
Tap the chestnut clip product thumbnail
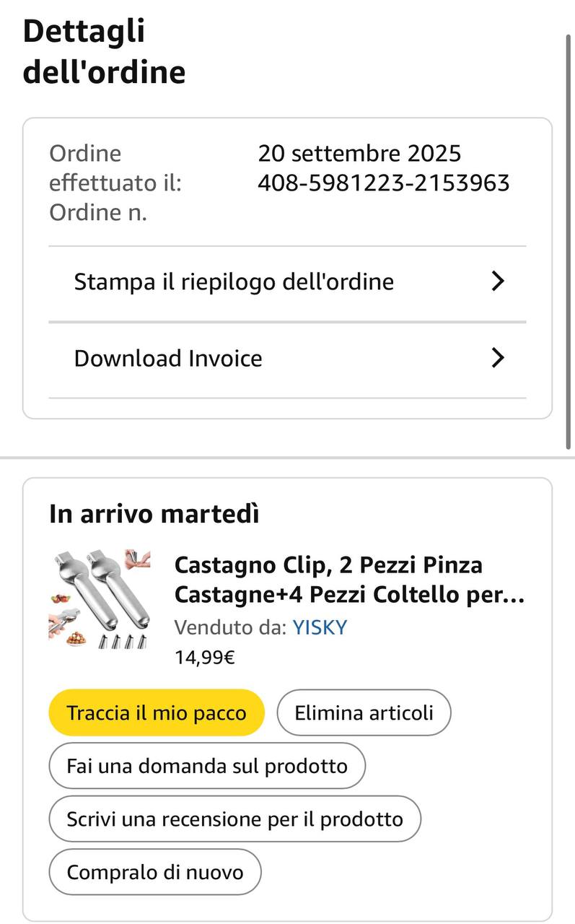[100, 598]
